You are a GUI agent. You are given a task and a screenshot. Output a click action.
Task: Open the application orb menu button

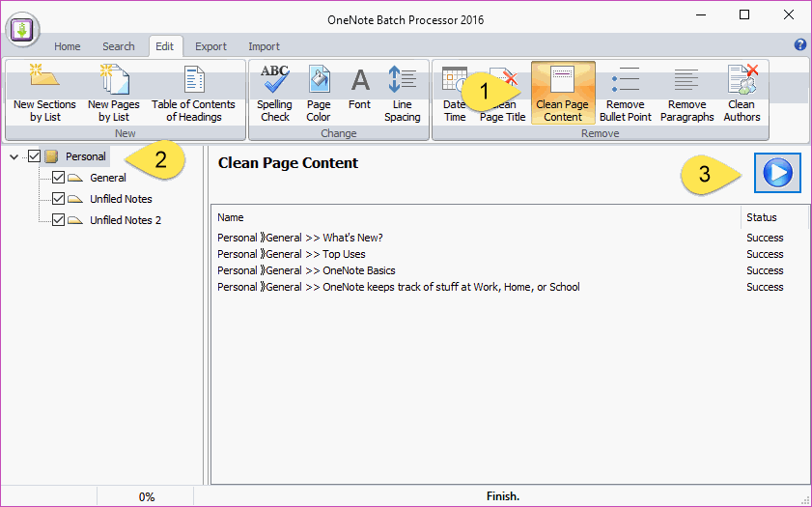tap(22, 30)
